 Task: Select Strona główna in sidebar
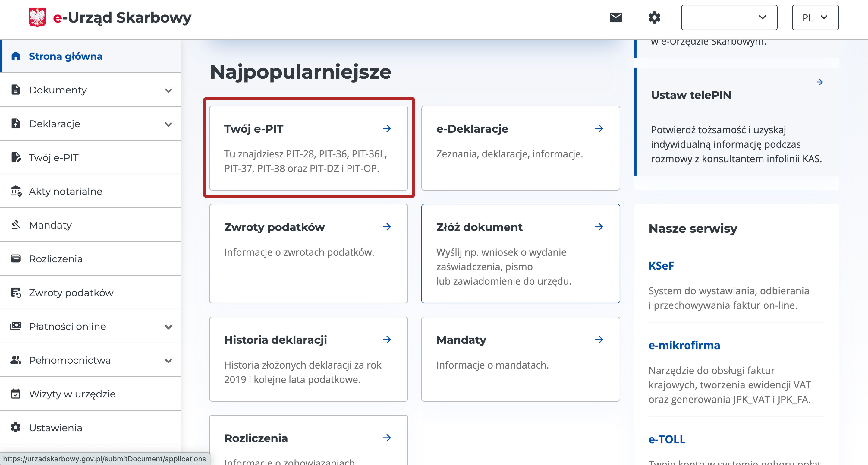tap(65, 56)
